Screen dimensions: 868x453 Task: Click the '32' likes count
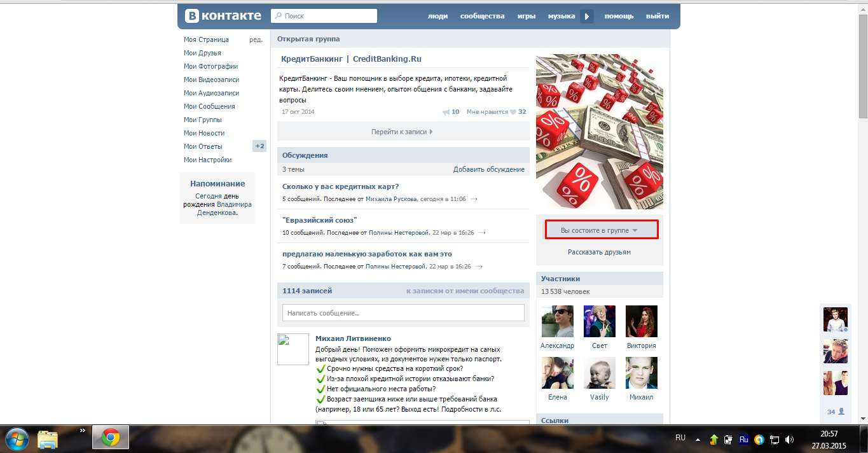click(x=522, y=112)
